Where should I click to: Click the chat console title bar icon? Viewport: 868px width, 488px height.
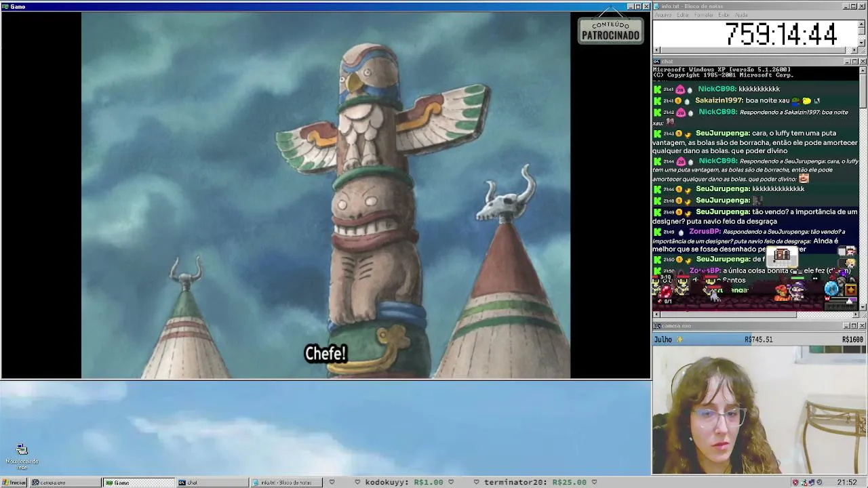click(x=657, y=62)
